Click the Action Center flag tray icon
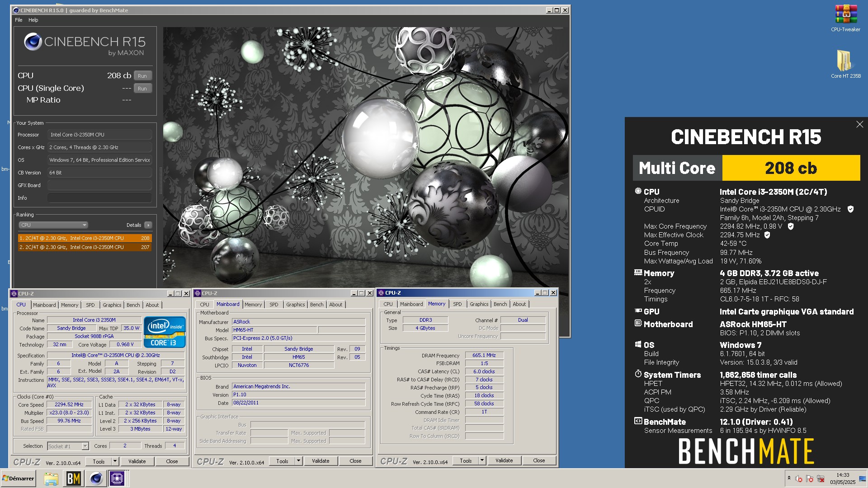This screenshot has height=488, width=868. [810, 479]
